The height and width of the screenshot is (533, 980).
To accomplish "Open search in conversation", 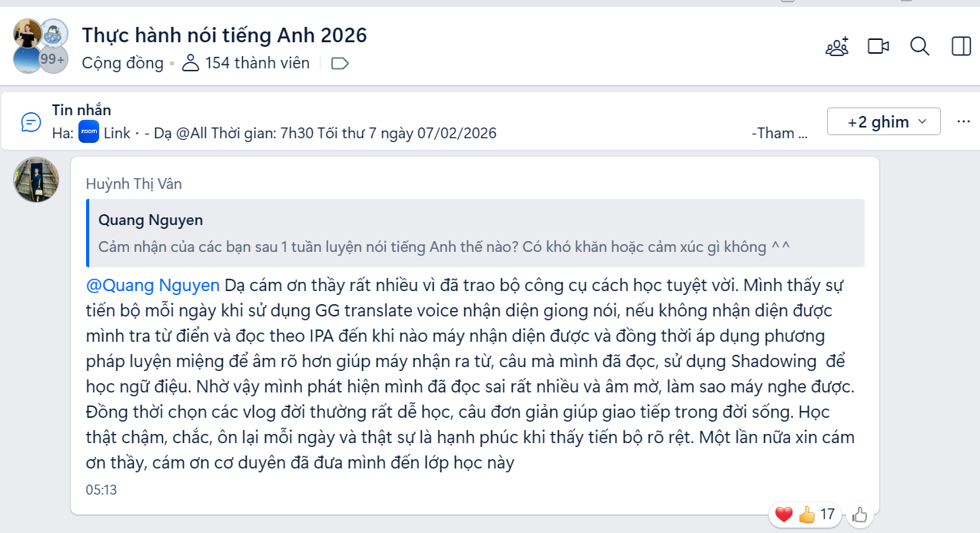I will pos(920,47).
